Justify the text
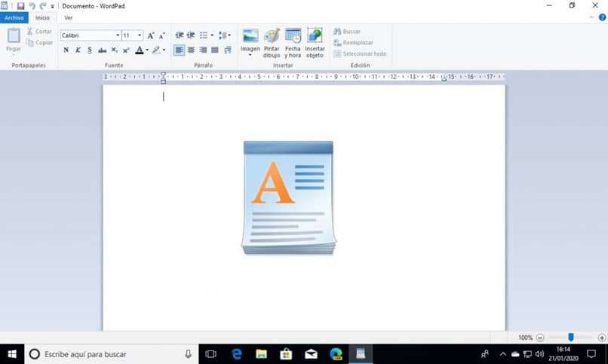 pos(215,50)
